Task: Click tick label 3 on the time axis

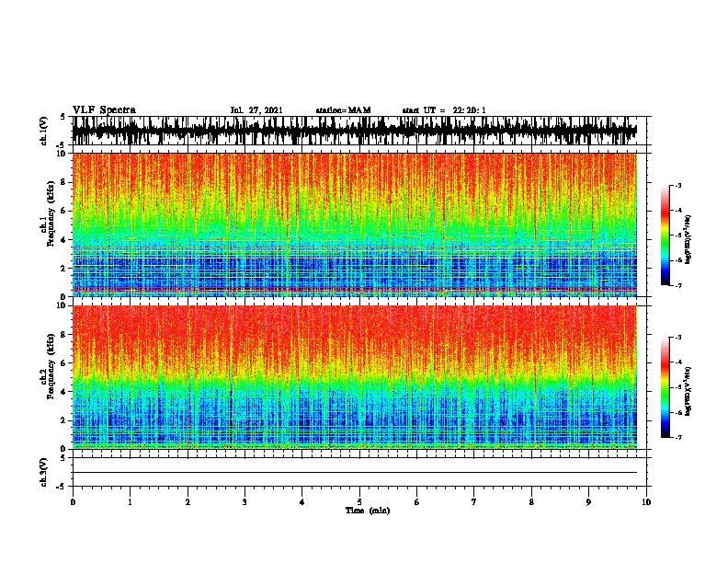Action: [245, 502]
